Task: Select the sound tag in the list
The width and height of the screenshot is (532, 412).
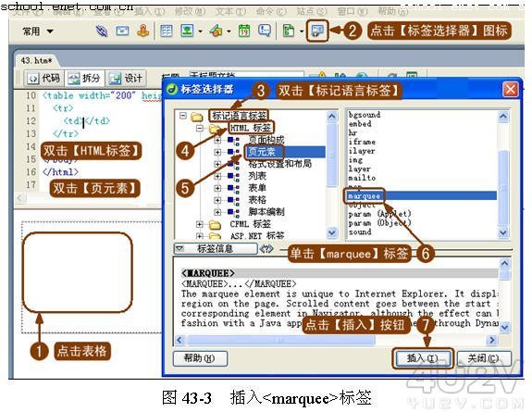Action: pos(360,232)
